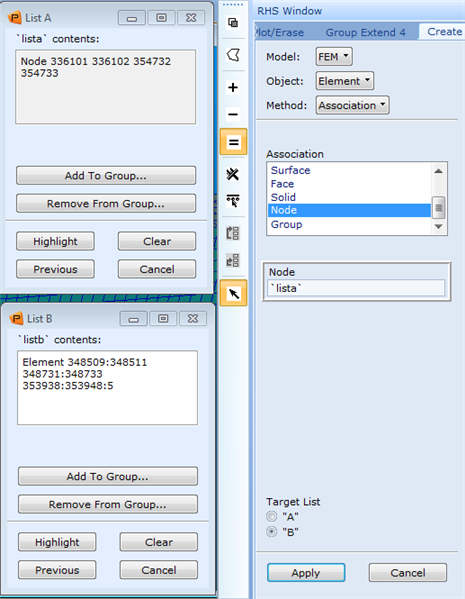The width and height of the screenshot is (465, 599).
Task: Switch to the Create tab
Action: 443,32
